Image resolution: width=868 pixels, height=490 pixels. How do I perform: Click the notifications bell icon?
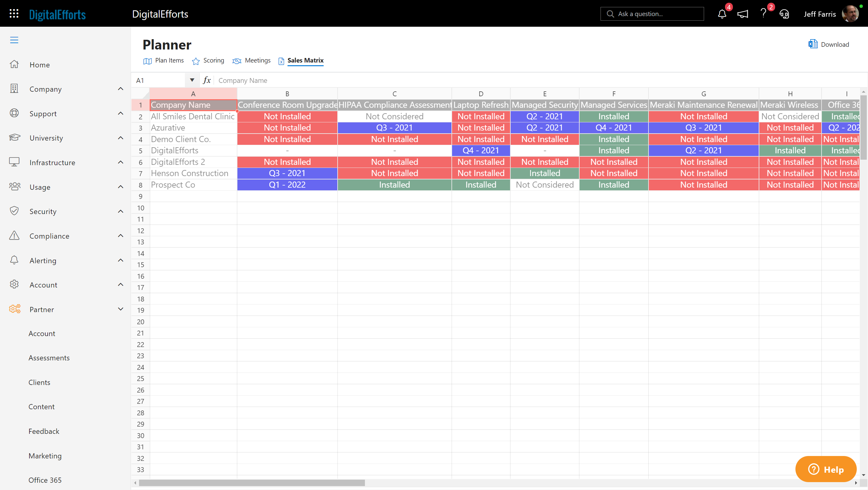coord(722,14)
